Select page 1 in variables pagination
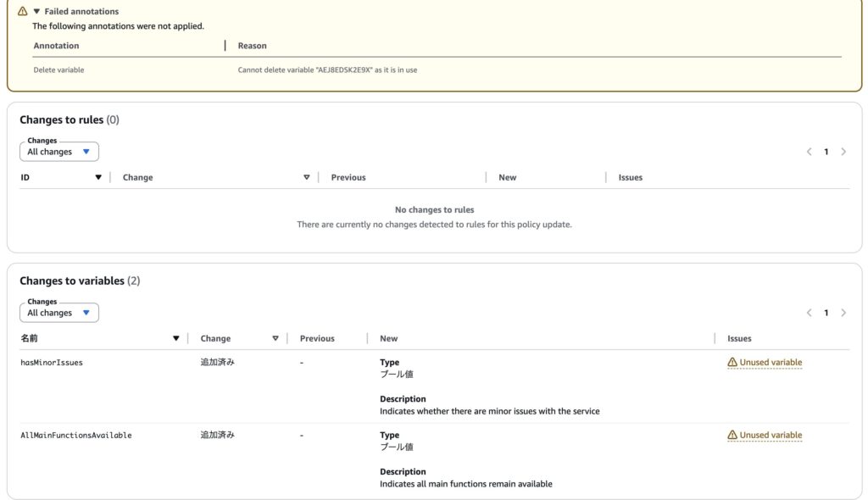The width and height of the screenshot is (868, 500). point(826,313)
